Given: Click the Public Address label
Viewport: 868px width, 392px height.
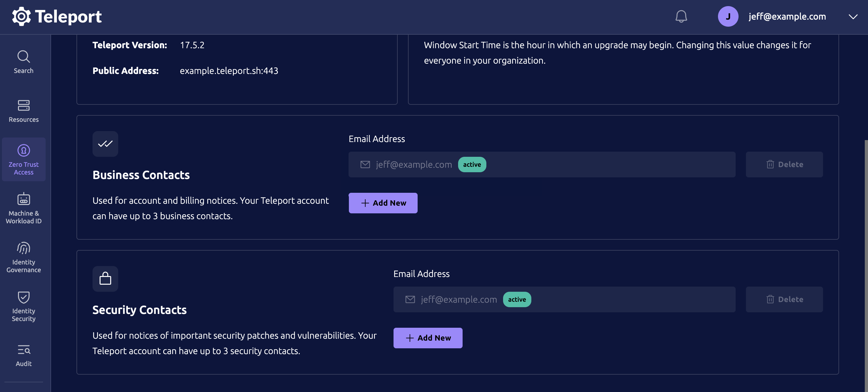Looking at the screenshot, I should point(126,70).
